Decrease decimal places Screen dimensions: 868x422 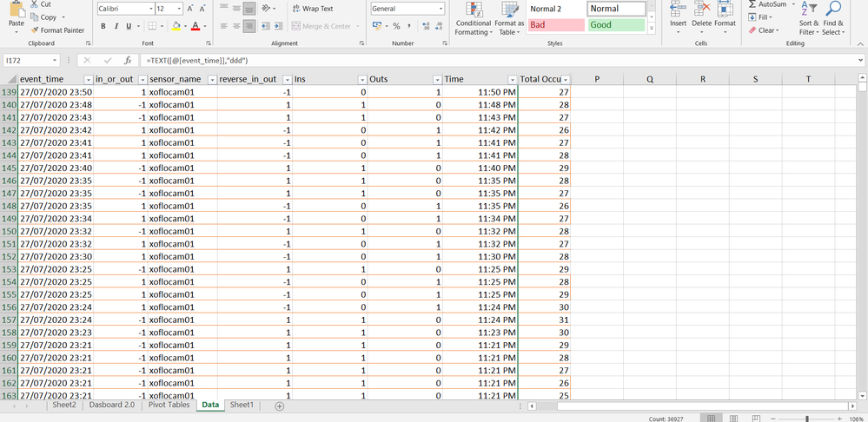439,26
